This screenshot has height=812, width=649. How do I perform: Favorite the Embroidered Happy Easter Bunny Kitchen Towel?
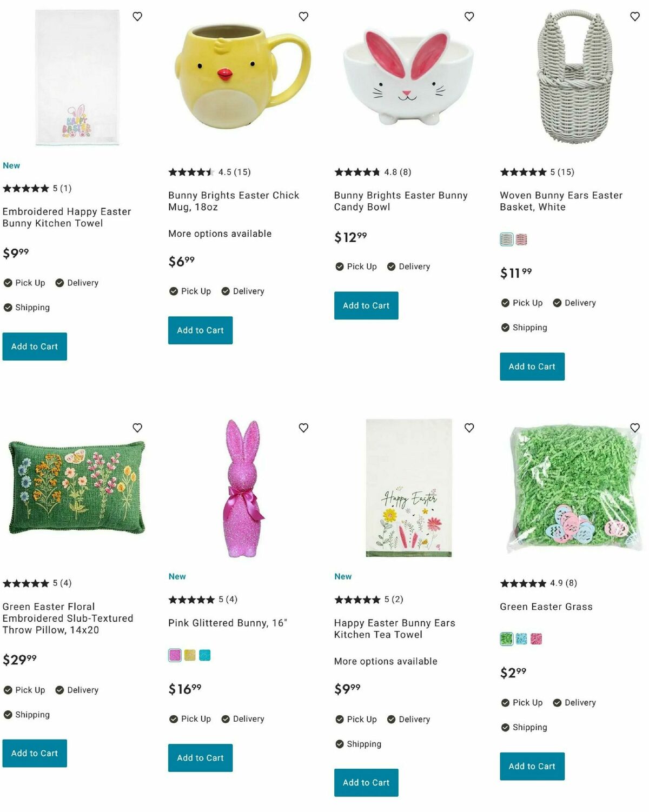click(137, 17)
